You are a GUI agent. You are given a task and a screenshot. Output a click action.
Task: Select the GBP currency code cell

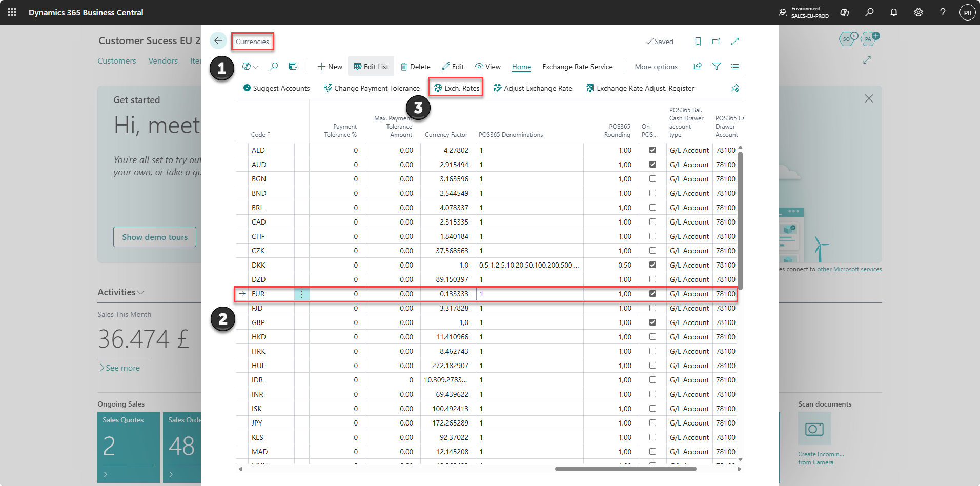click(x=272, y=322)
